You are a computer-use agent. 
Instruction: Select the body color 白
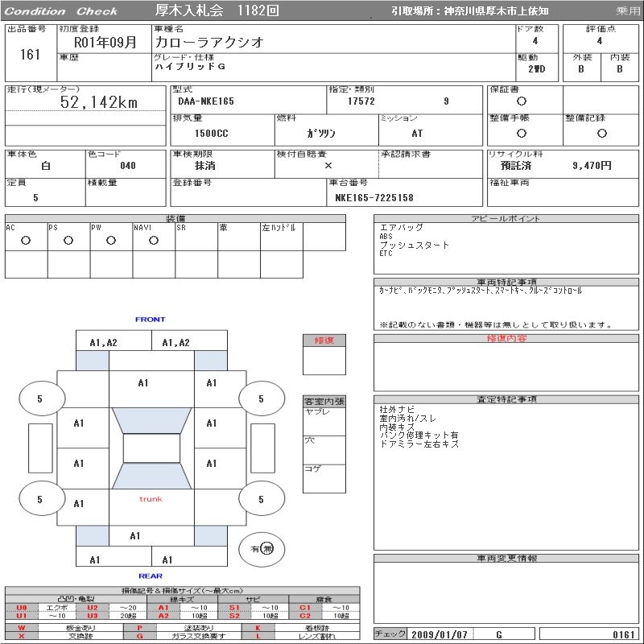(x=46, y=166)
